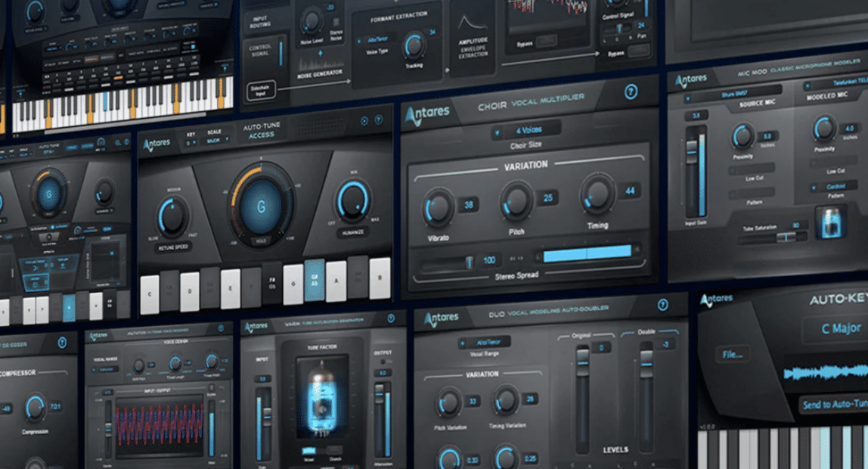Click the Humanize knob in Auto-Tune Access

coord(352,200)
